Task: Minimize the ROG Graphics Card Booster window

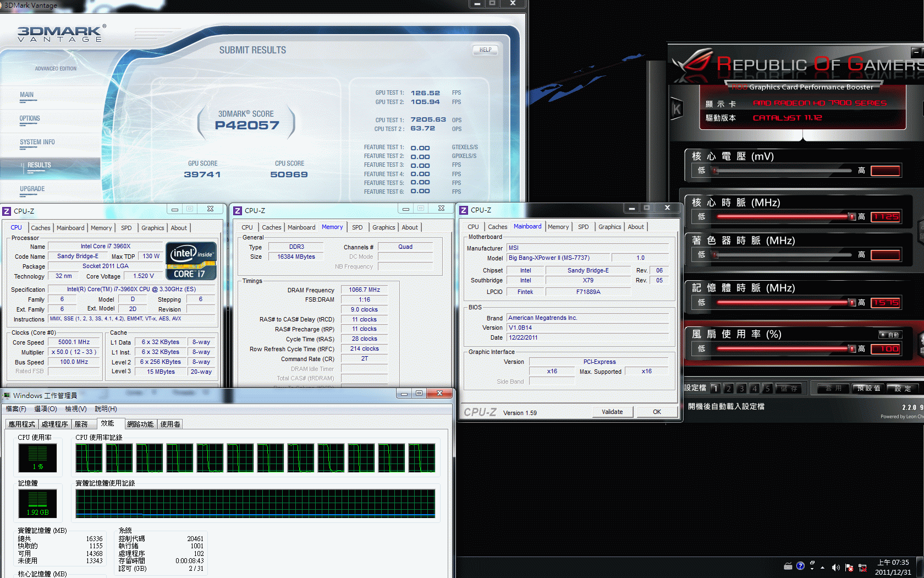Action: click(915, 52)
